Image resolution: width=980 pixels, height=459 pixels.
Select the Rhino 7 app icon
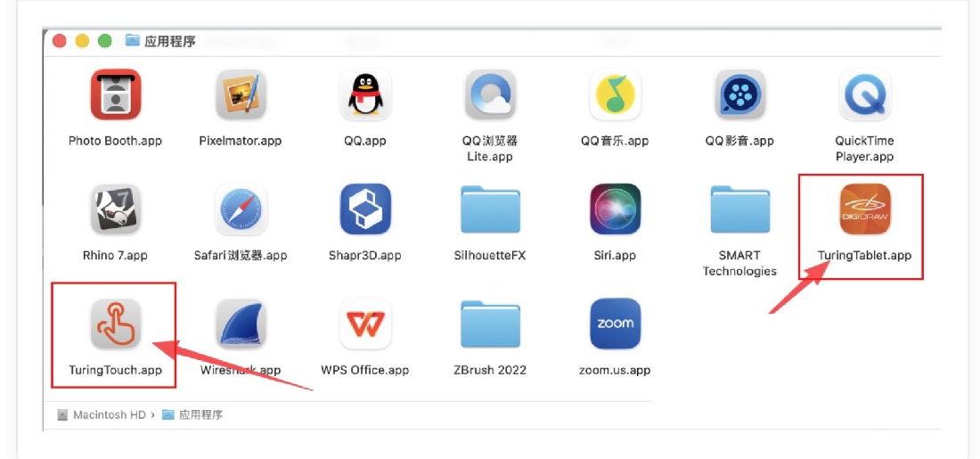(x=116, y=209)
